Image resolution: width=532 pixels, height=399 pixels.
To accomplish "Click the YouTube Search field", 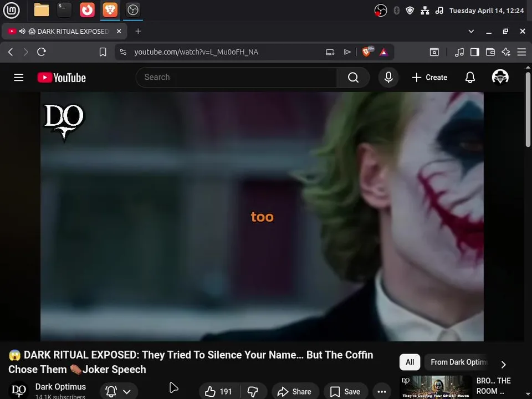I will click(x=236, y=78).
